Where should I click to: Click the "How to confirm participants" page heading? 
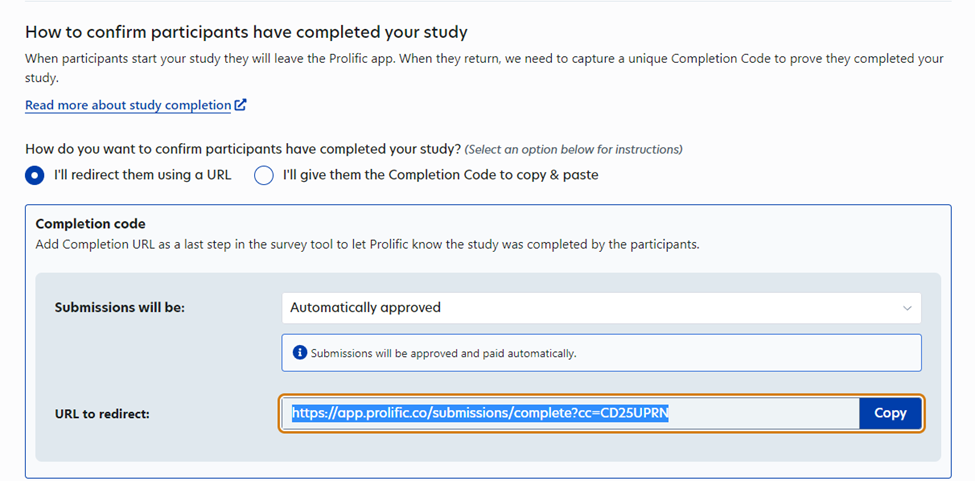point(246,33)
